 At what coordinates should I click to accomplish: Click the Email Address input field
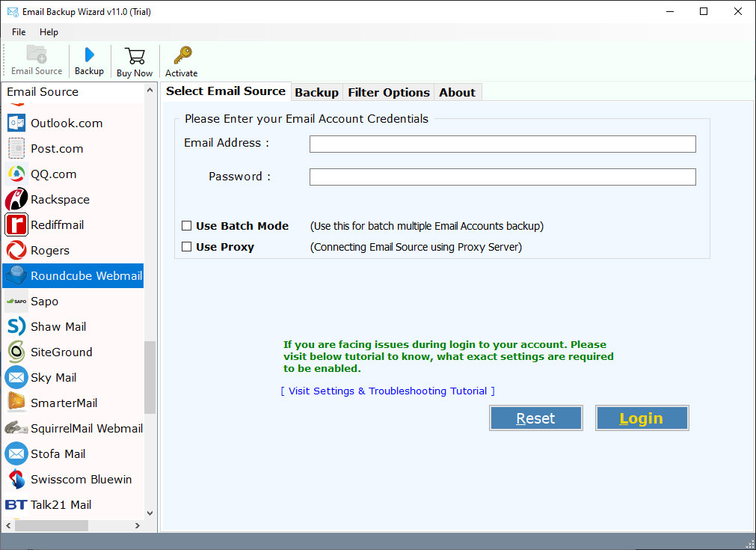pyautogui.click(x=503, y=144)
